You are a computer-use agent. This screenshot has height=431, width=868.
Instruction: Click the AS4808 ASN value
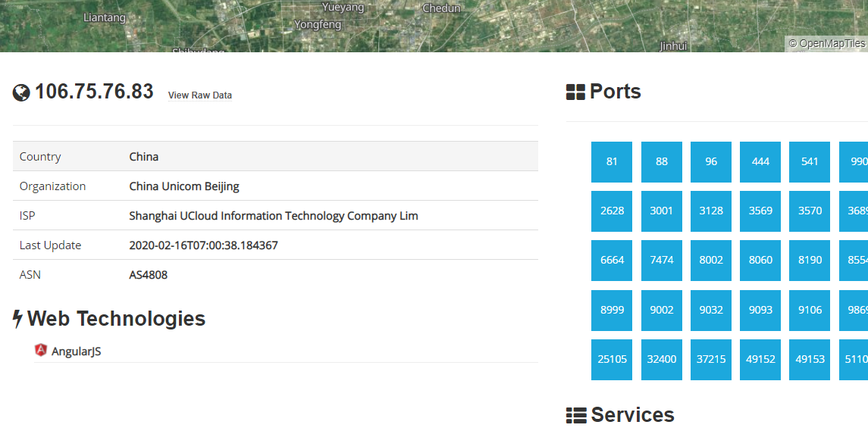[x=149, y=274]
